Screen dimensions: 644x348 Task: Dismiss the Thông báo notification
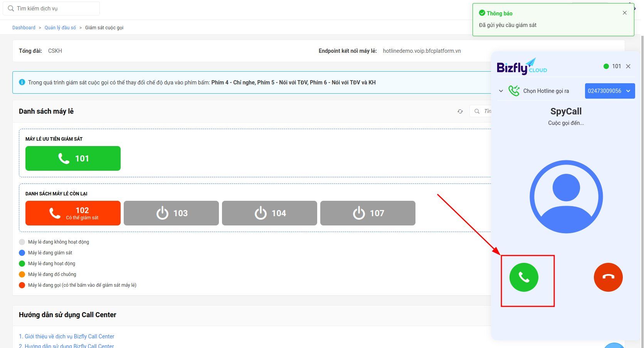624,13
